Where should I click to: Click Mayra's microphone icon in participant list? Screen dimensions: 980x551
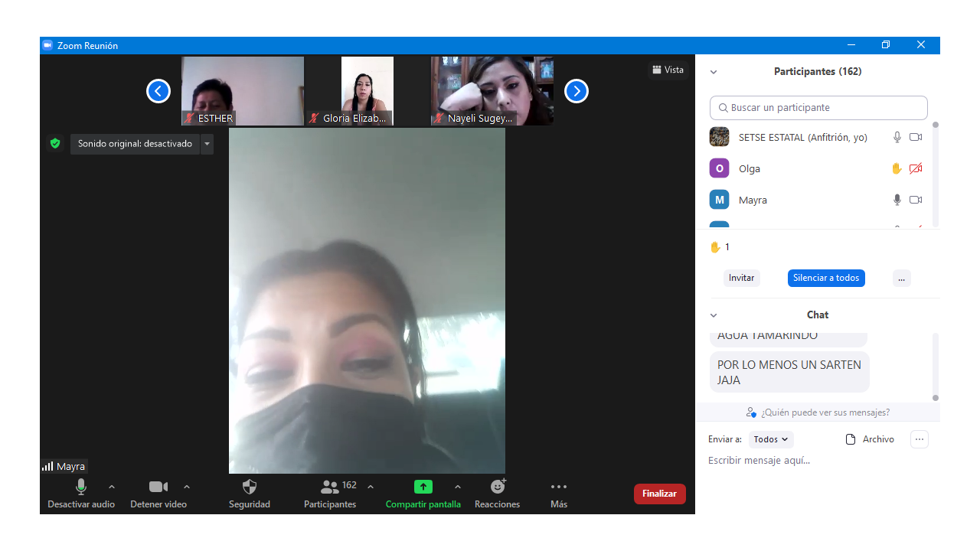click(x=897, y=200)
